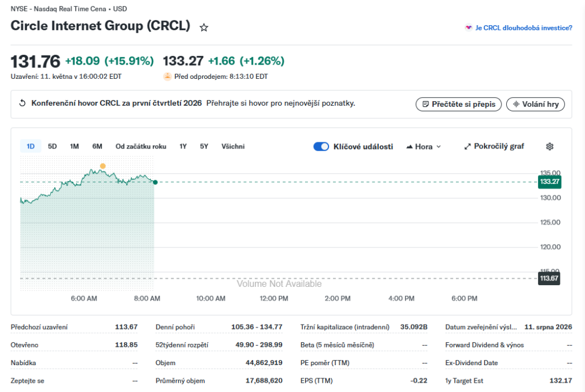Click Konferenční hovor CRCL headline text

(x=117, y=103)
